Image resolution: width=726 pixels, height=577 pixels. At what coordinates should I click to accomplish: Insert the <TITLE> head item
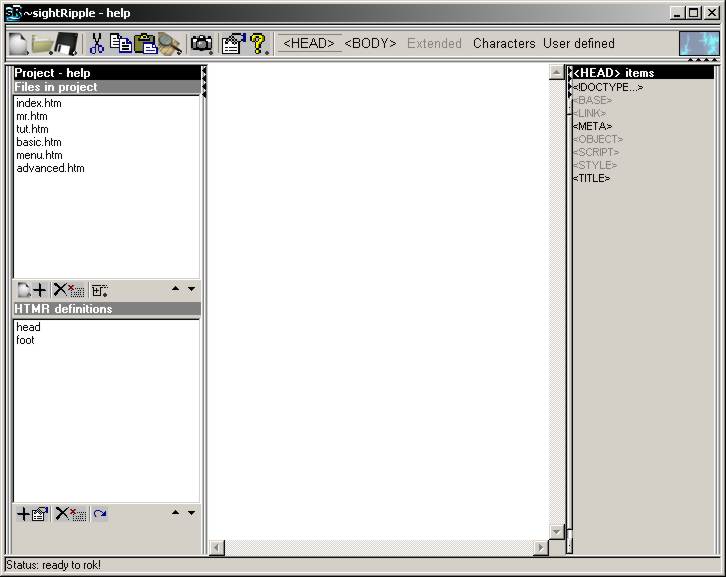[591, 178]
